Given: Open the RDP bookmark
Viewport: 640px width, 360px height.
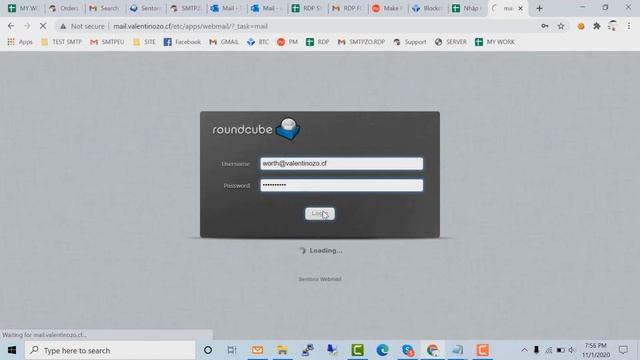Looking at the screenshot, I should click(318, 42).
